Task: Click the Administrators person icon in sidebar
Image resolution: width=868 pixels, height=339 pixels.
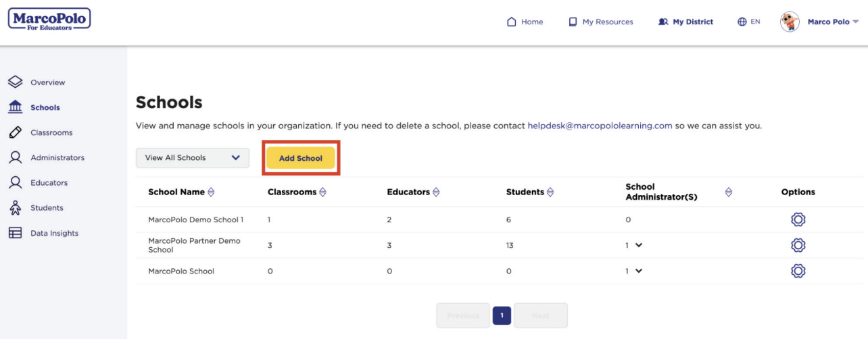Action: coord(15,157)
